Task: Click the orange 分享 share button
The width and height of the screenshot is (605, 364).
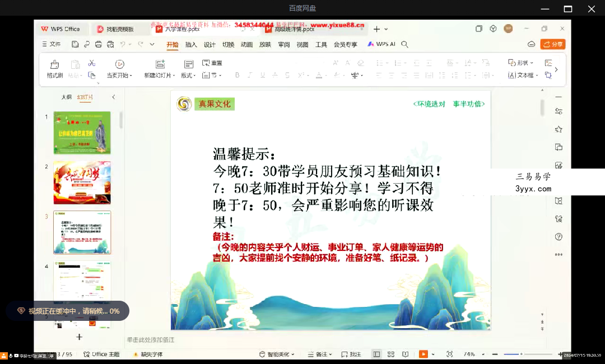Action: pos(552,44)
